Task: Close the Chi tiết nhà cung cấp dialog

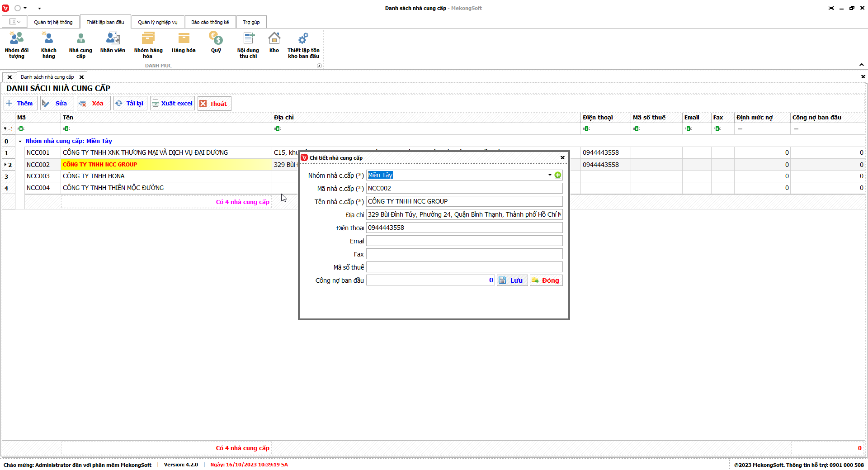Action: 562,158
